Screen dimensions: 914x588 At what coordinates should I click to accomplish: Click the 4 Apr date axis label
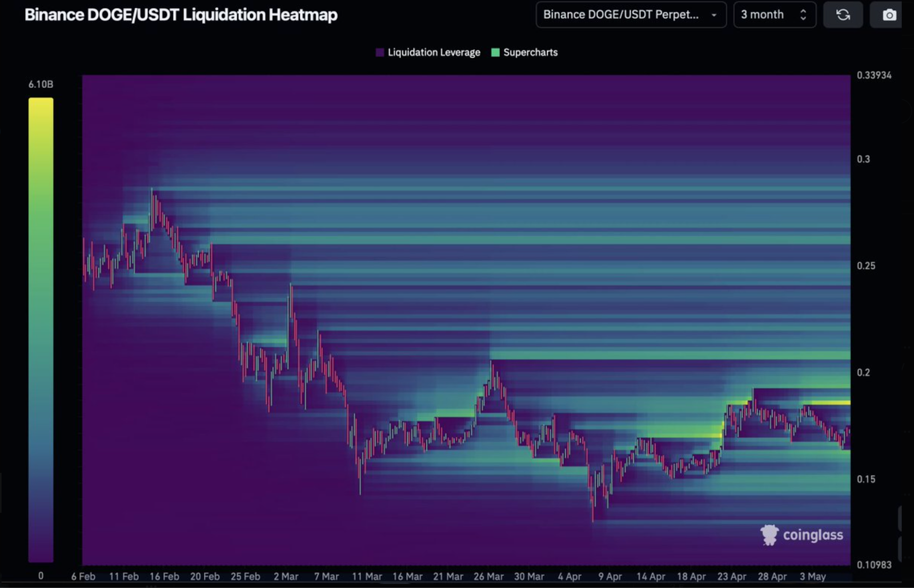pyautogui.click(x=570, y=577)
